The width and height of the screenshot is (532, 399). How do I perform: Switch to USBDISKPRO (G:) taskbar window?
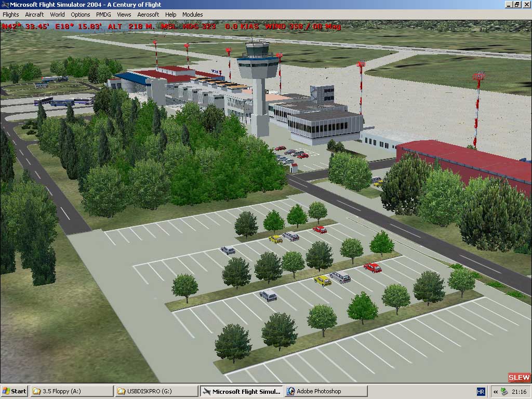[156, 391]
